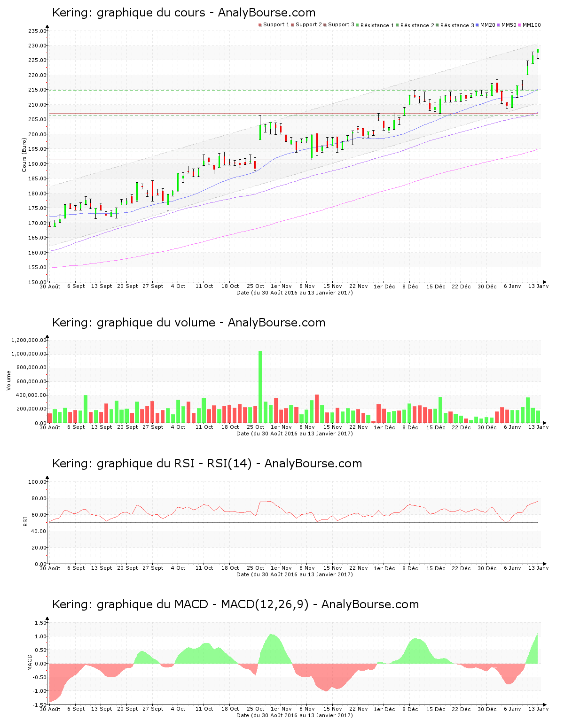564x728 pixels.
Task: Select the 'MM50' legend label
Action: tap(509, 25)
